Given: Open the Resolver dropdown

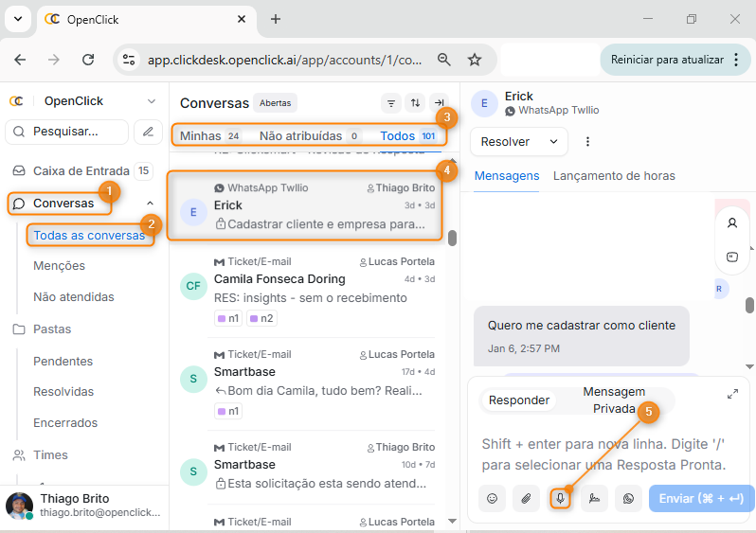Looking at the screenshot, I should [x=518, y=142].
